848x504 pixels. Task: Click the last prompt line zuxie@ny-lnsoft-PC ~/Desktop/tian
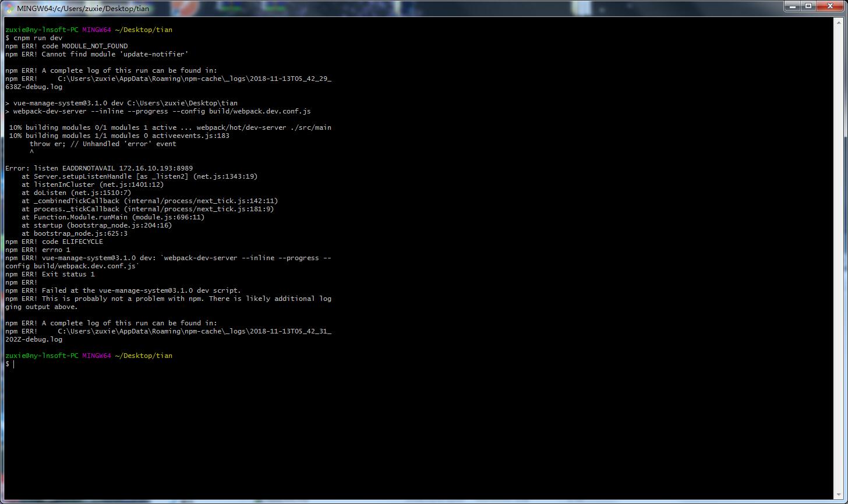[x=89, y=356]
